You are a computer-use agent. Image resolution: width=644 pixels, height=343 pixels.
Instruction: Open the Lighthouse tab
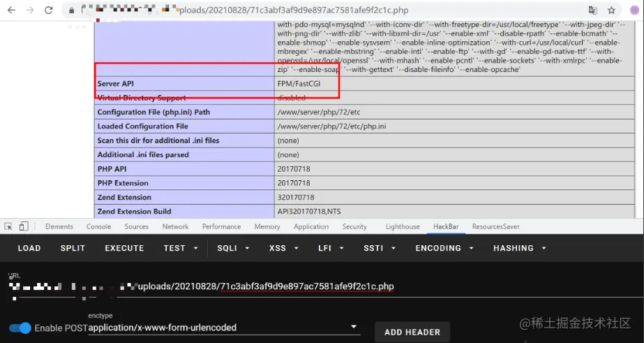point(403,226)
